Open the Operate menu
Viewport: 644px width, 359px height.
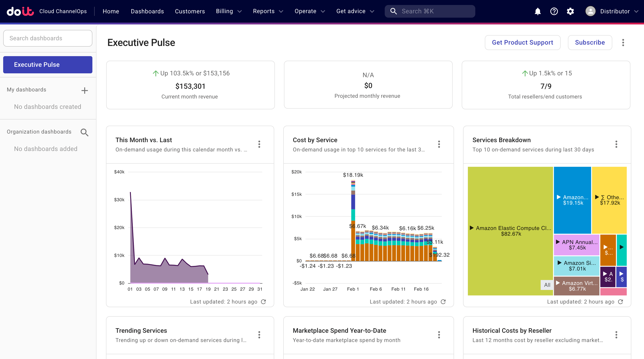pyautogui.click(x=310, y=11)
